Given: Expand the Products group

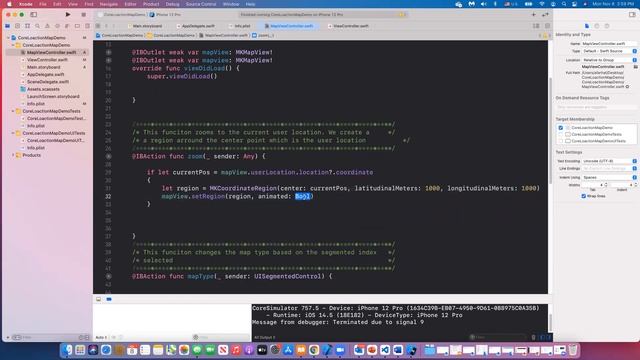Looking at the screenshot, I should click(13, 155).
